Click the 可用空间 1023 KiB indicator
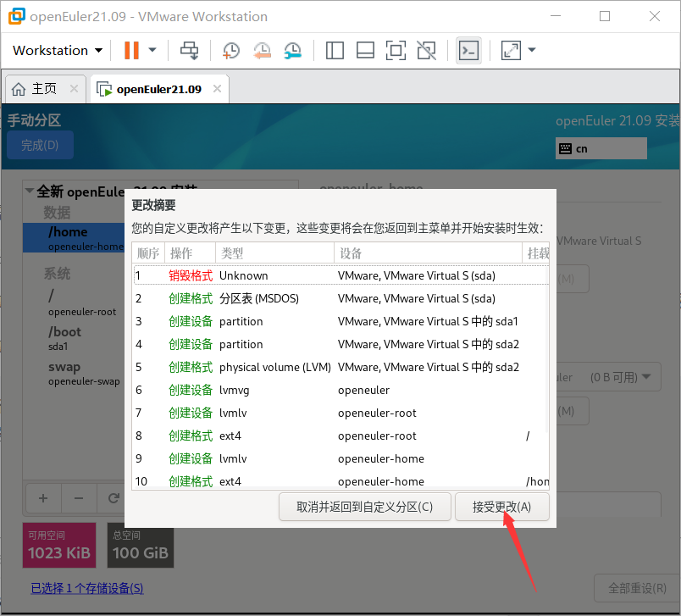 [59, 545]
